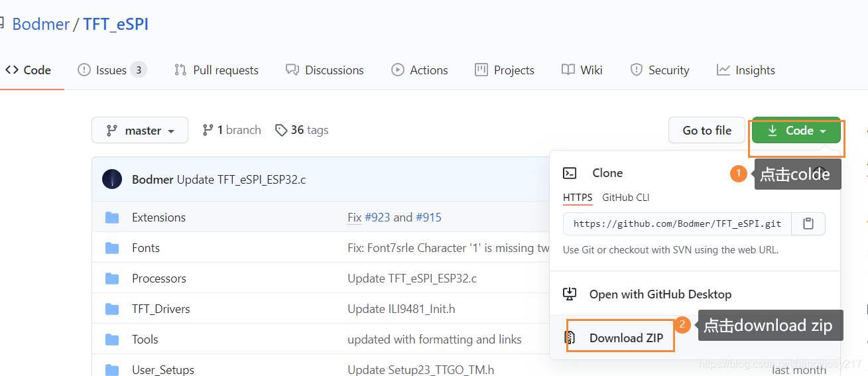Click the Go to file button
Viewport: 868px width, 376px height.
pos(707,131)
